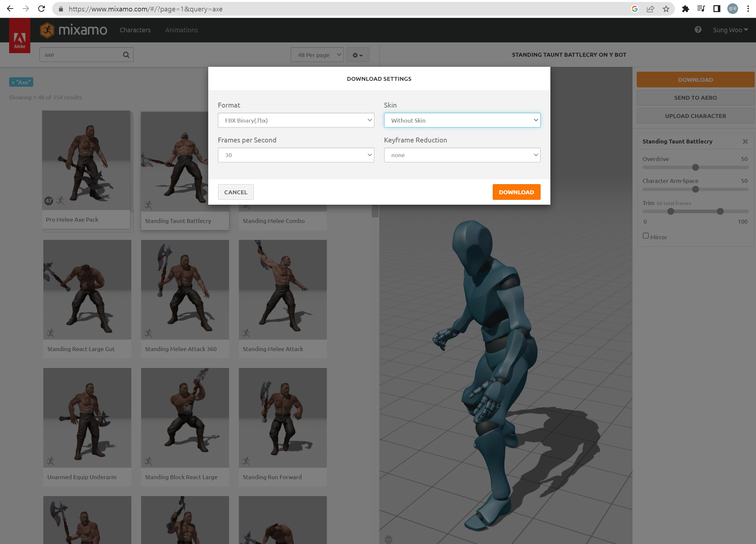Screen dimensions: 756x544
Task: Click the 47 badge on Pro Melee Axe Pack
Action: click(x=49, y=201)
